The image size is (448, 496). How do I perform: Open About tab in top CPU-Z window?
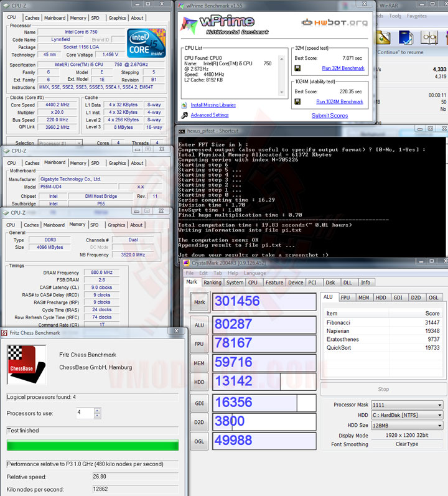point(138,18)
